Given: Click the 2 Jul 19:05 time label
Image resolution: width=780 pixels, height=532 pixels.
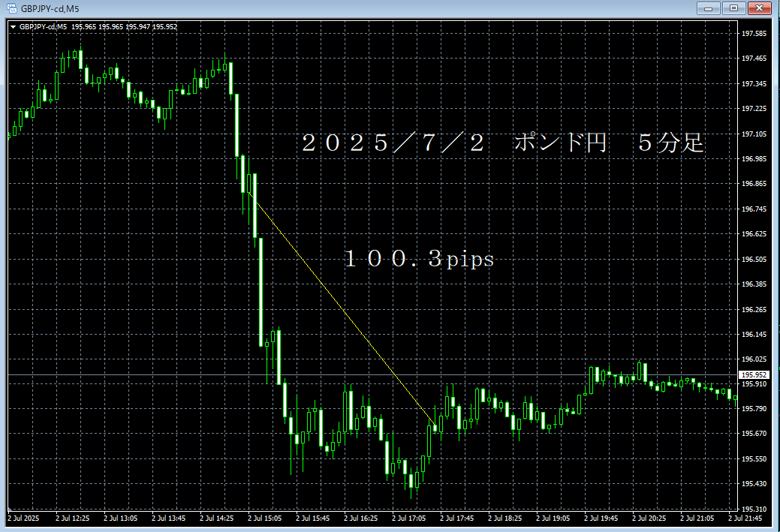Looking at the screenshot, I should tap(553, 518).
